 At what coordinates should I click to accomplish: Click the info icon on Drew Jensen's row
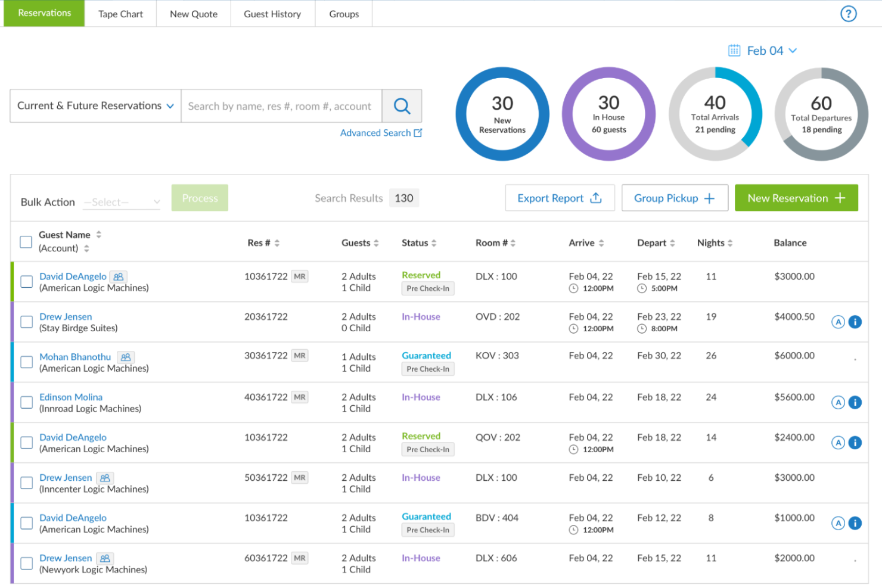[x=855, y=322]
